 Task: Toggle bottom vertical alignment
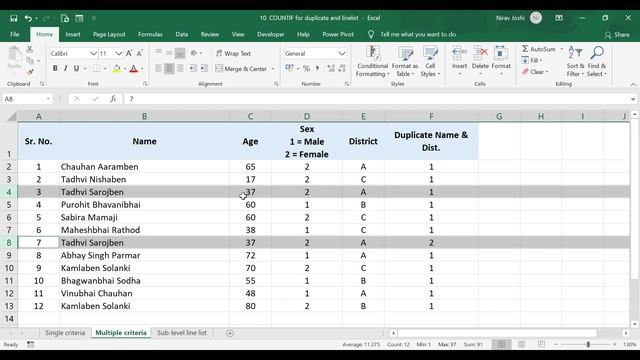(180, 53)
